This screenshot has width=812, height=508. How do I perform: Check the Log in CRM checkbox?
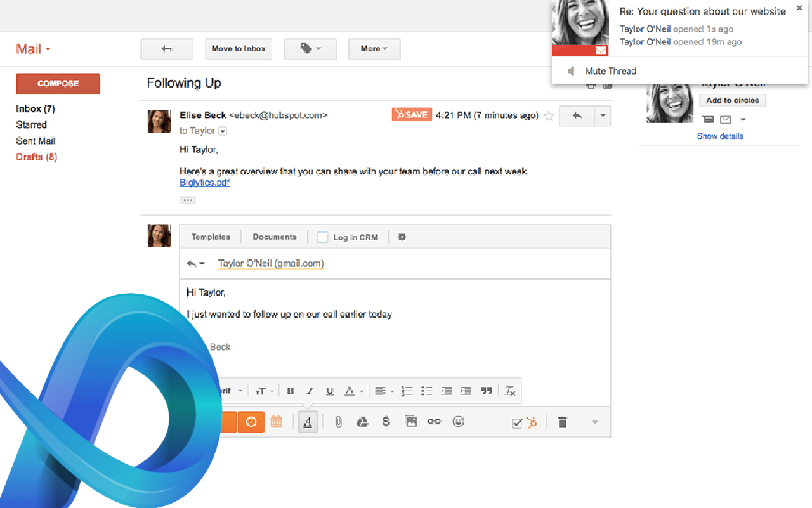pyautogui.click(x=323, y=237)
